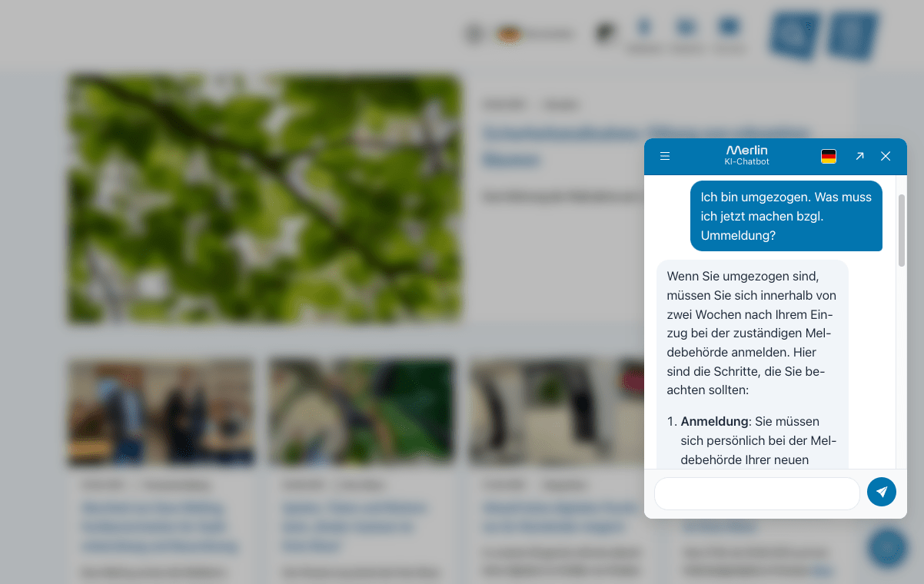Viewport: 924px width, 584px height.
Task: Focus the chatbot message input field
Action: (757, 493)
